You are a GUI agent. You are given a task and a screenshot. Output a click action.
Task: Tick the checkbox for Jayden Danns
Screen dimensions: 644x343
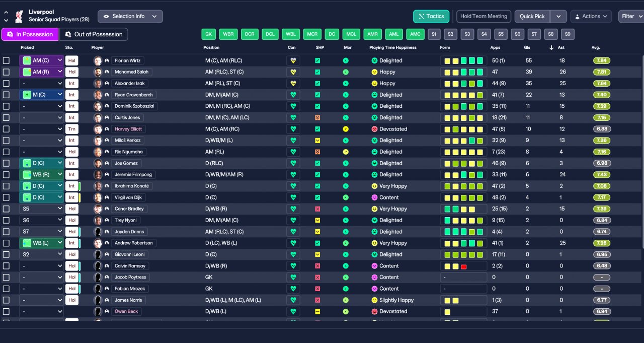[x=6, y=232]
